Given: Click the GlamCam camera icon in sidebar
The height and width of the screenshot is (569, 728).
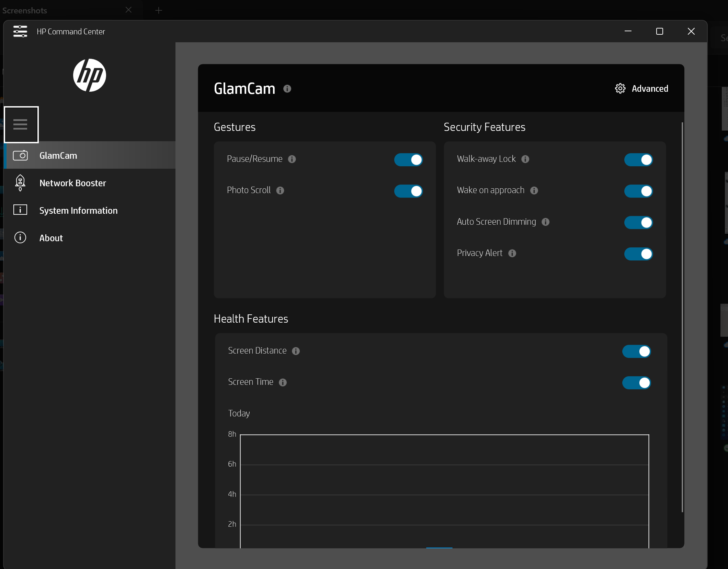Looking at the screenshot, I should click(x=20, y=155).
